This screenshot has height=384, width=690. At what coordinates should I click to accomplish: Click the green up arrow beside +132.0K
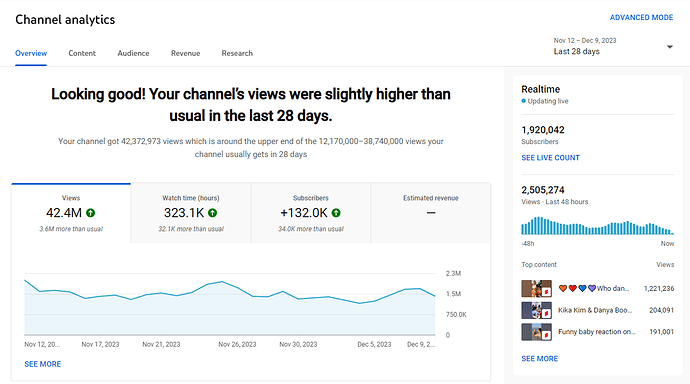pos(336,213)
